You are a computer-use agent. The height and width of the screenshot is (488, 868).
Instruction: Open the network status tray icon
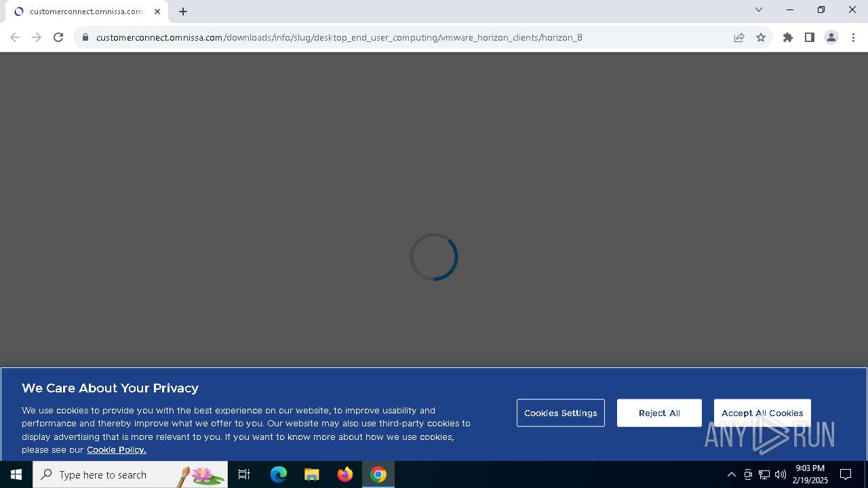coord(764,474)
